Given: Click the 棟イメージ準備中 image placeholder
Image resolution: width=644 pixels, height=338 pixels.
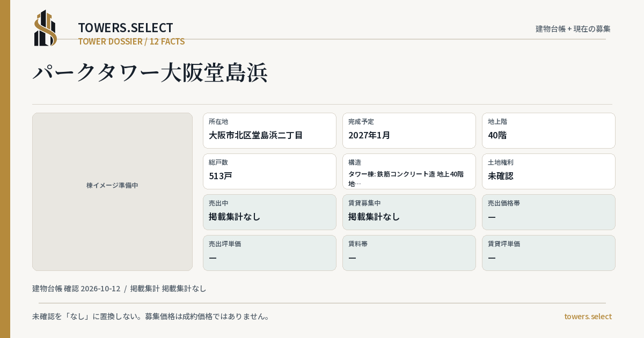Looking at the screenshot, I should (x=112, y=192).
